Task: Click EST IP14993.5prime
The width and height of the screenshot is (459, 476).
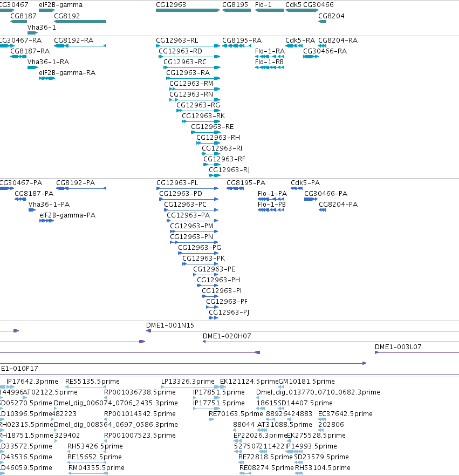Action: (x=311, y=446)
